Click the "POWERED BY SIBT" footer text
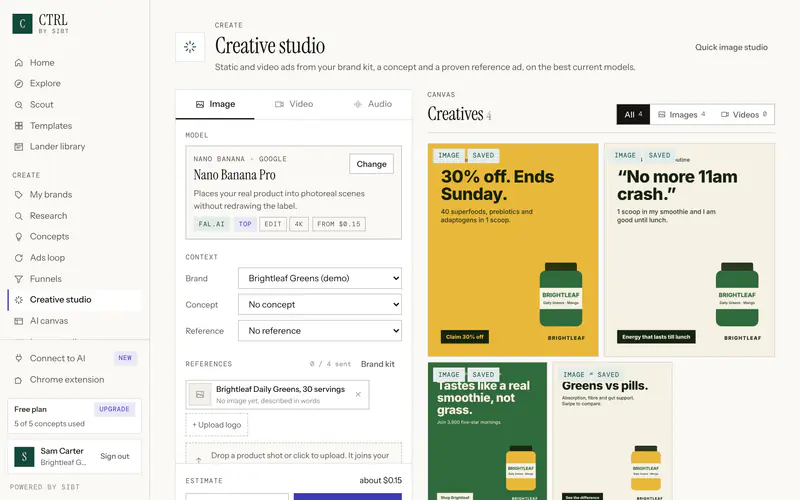This screenshot has height=500, width=800. click(45, 487)
